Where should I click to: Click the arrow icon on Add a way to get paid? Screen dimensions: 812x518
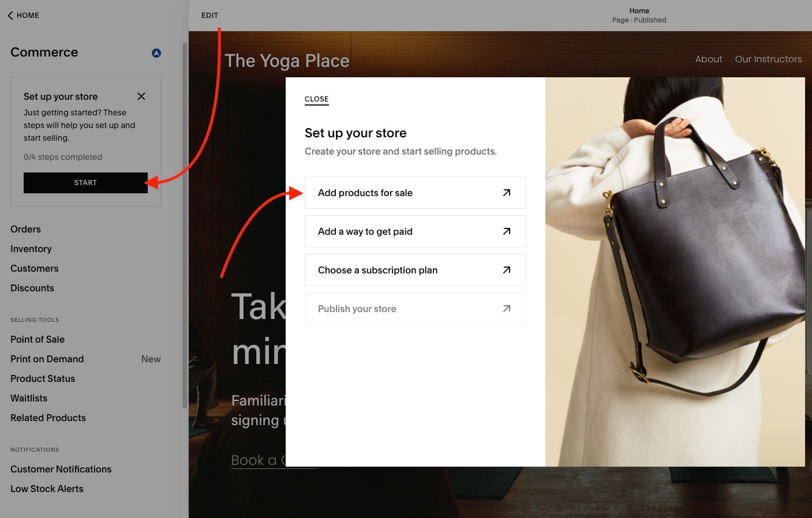pos(506,231)
